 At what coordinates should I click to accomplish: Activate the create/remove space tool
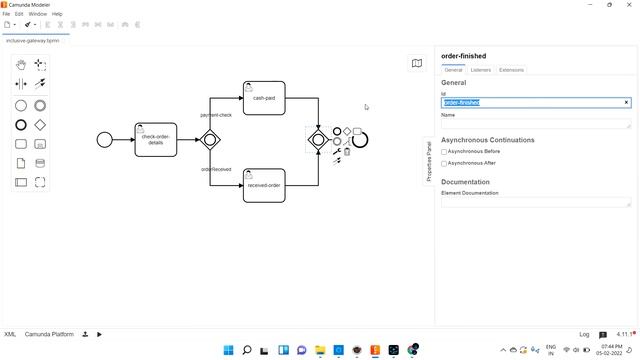pos(21,84)
